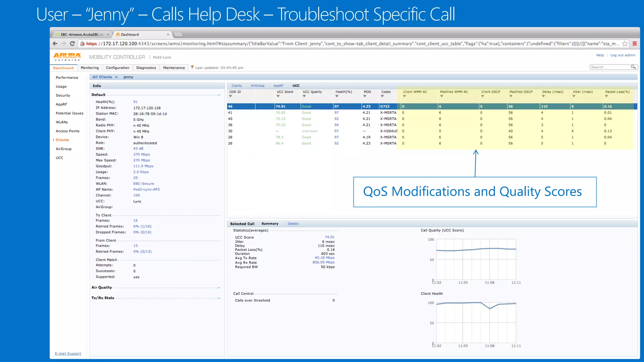Collapse the Default info section

219,95
